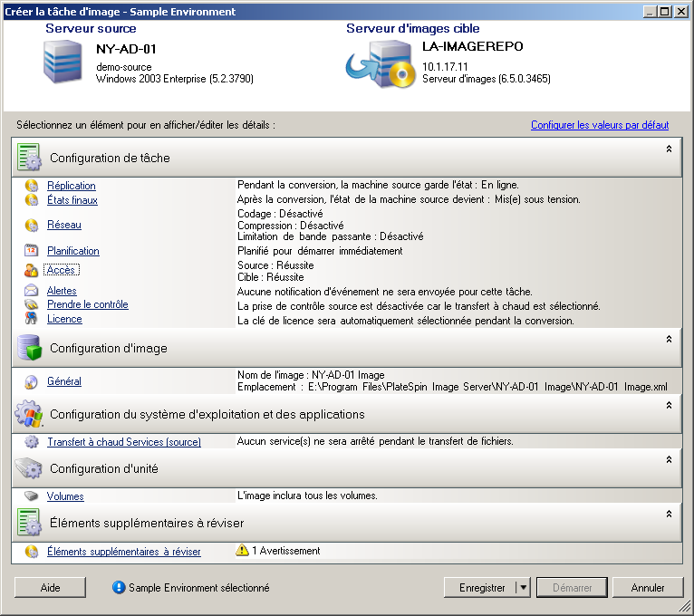This screenshot has height=616, width=694.
Task: Click the blue info icon near Sample Environment
Action: pos(119,587)
